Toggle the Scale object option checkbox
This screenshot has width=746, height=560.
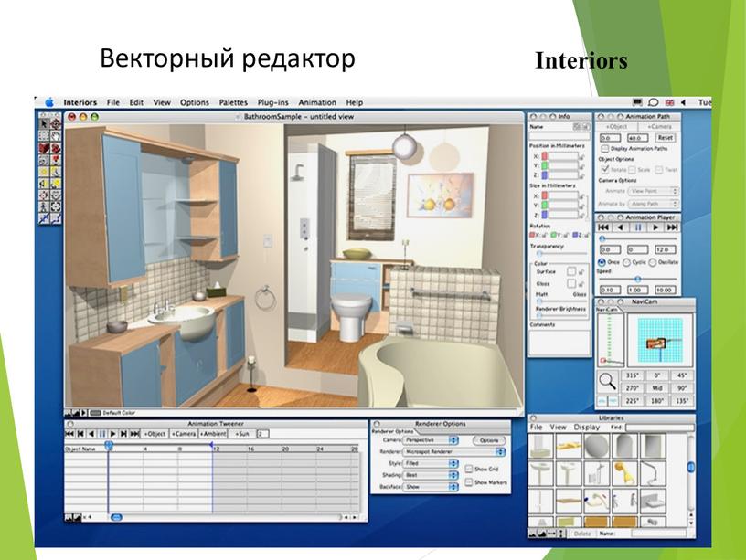pos(632,170)
